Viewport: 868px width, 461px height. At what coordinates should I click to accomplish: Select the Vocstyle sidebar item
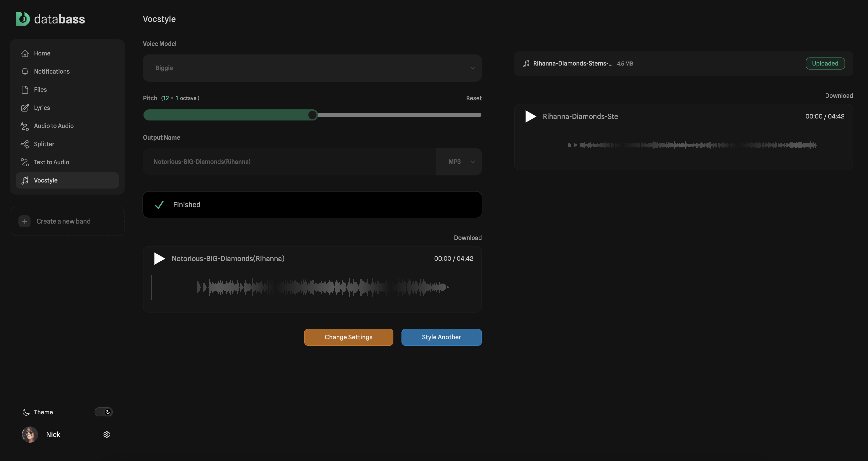67,180
